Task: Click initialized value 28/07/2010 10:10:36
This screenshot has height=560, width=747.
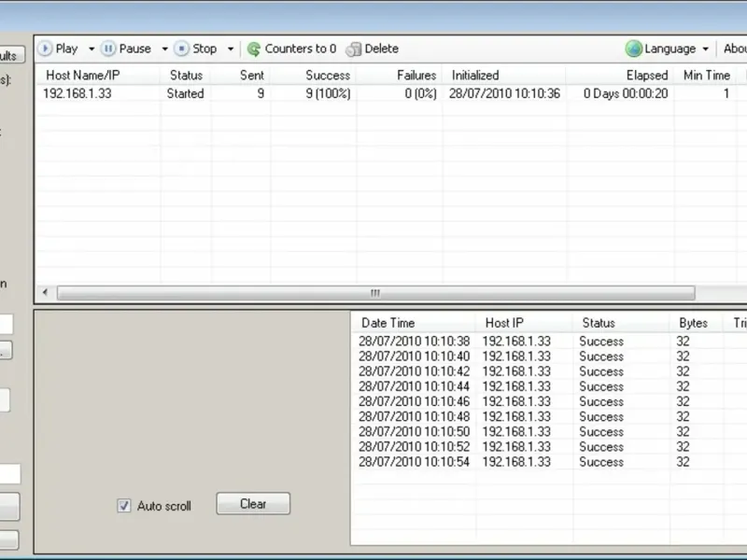Action: click(x=504, y=93)
